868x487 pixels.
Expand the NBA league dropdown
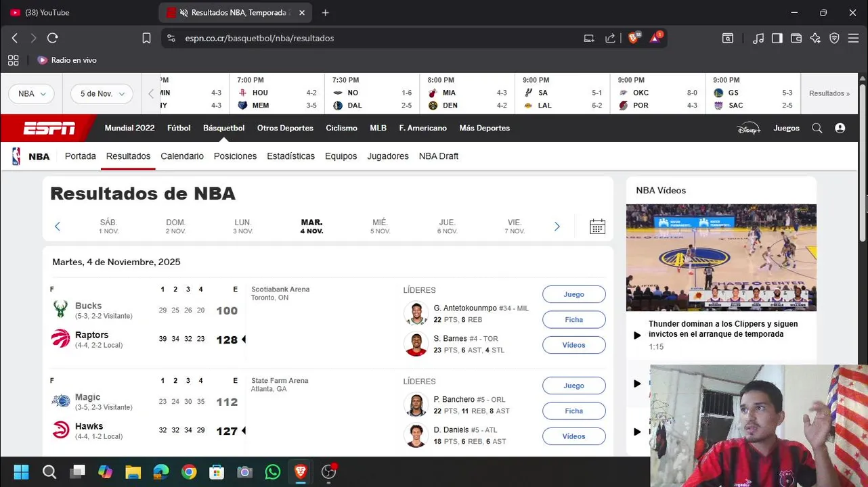click(32, 93)
